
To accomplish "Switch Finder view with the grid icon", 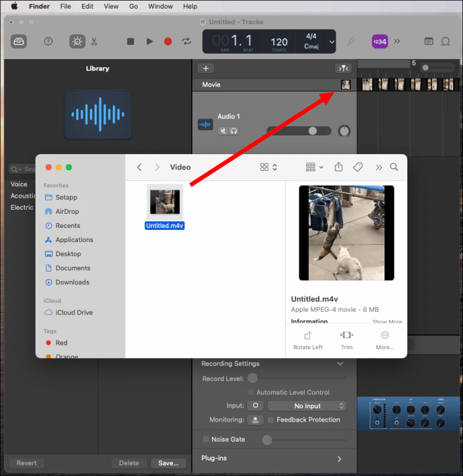I will point(264,167).
